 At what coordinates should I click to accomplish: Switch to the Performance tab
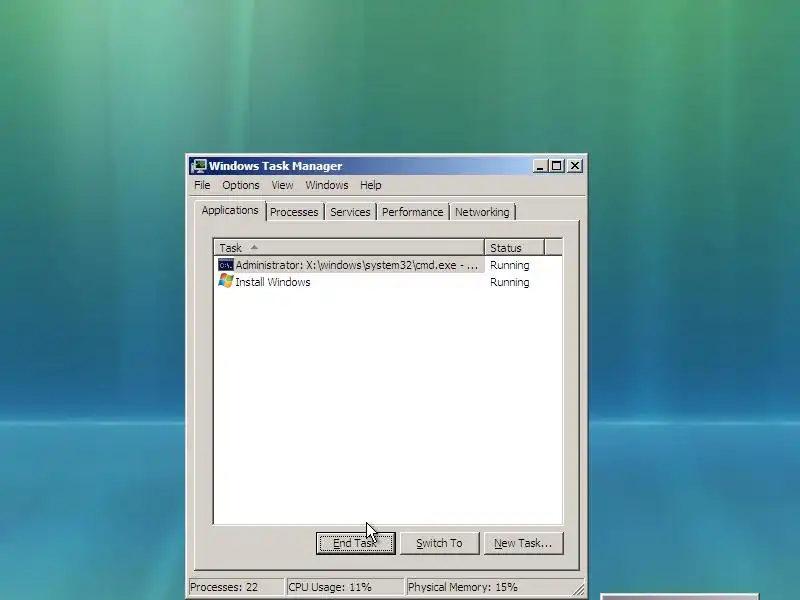pyautogui.click(x=413, y=212)
